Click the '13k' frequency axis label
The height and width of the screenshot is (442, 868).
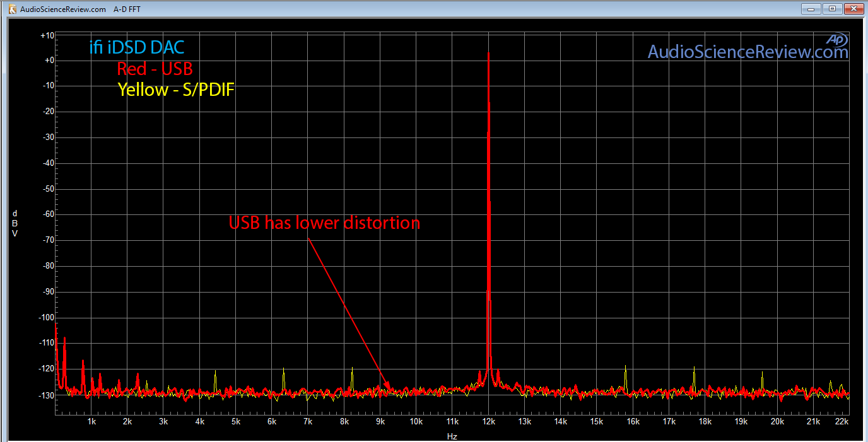point(525,421)
